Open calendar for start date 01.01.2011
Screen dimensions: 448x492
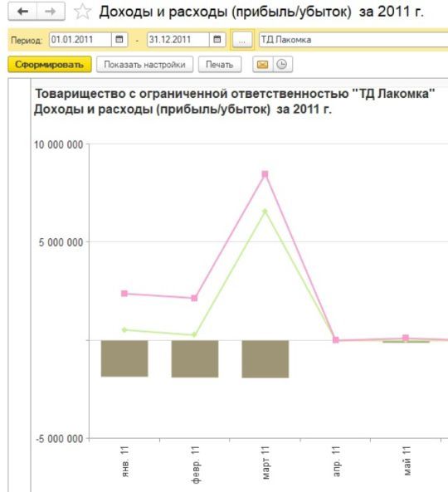(x=119, y=40)
